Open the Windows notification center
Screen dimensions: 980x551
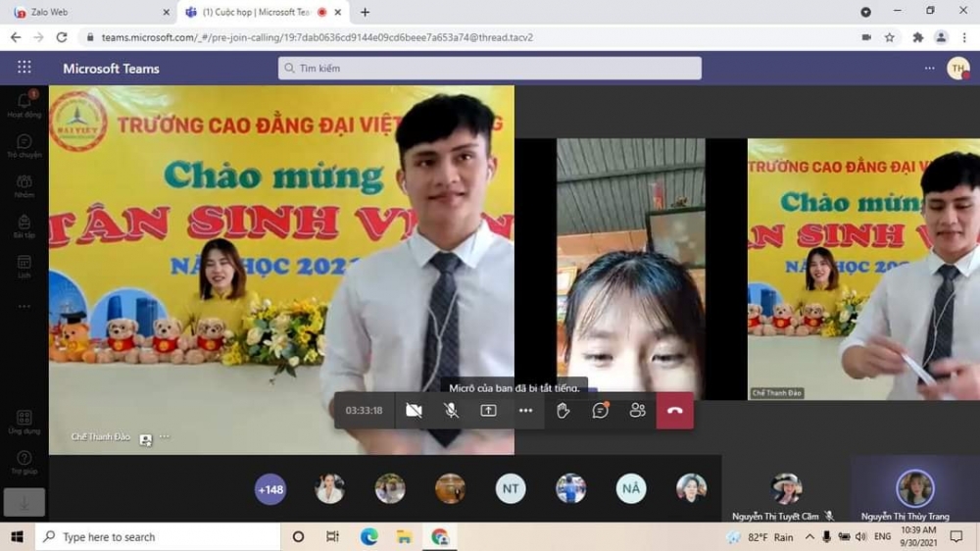click(955, 536)
